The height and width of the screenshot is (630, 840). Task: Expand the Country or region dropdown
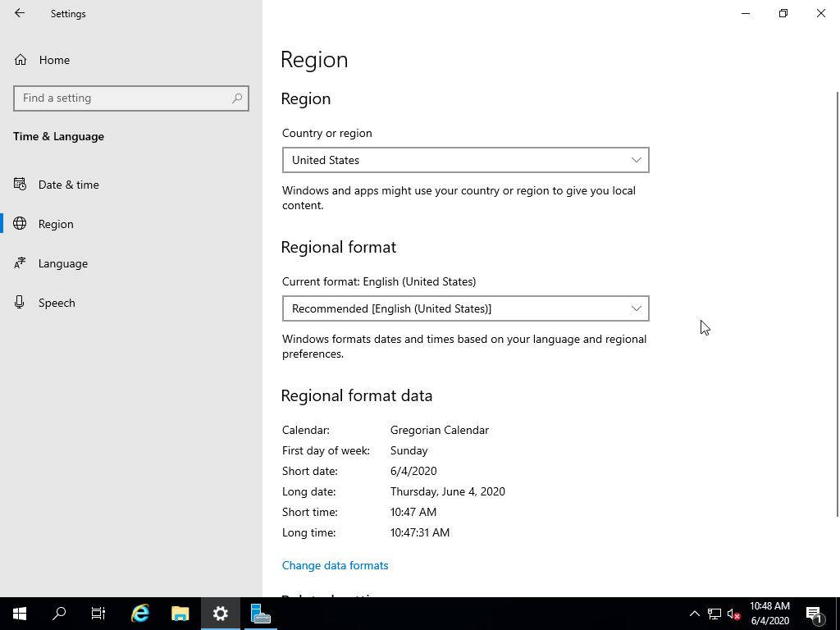tap(465, 160)
